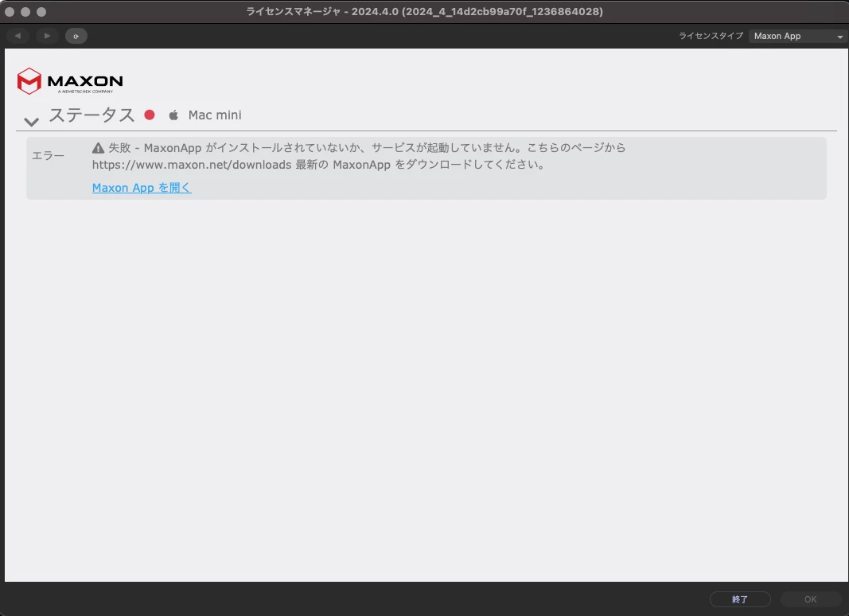Click the Maxon logo

tap(70, 81)
